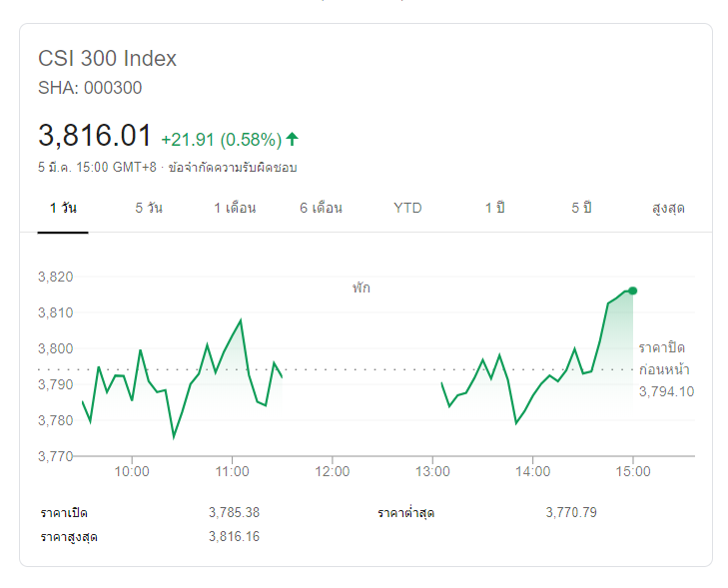Viewport: 728px width, 588px height.
Task: Click the 3,794.10 previous close label
Action: [x=666, y=392]
